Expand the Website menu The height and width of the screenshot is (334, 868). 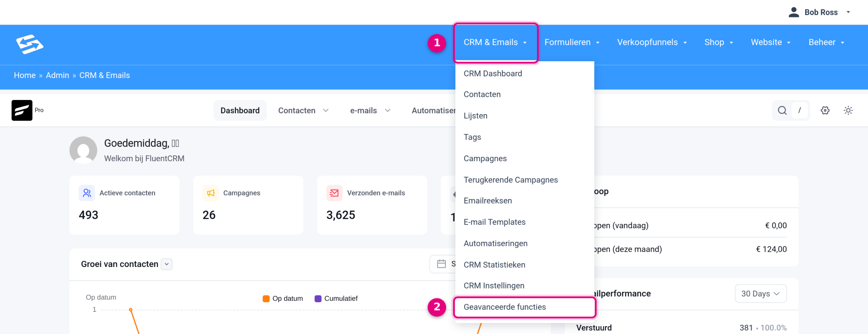click(771, 42)
